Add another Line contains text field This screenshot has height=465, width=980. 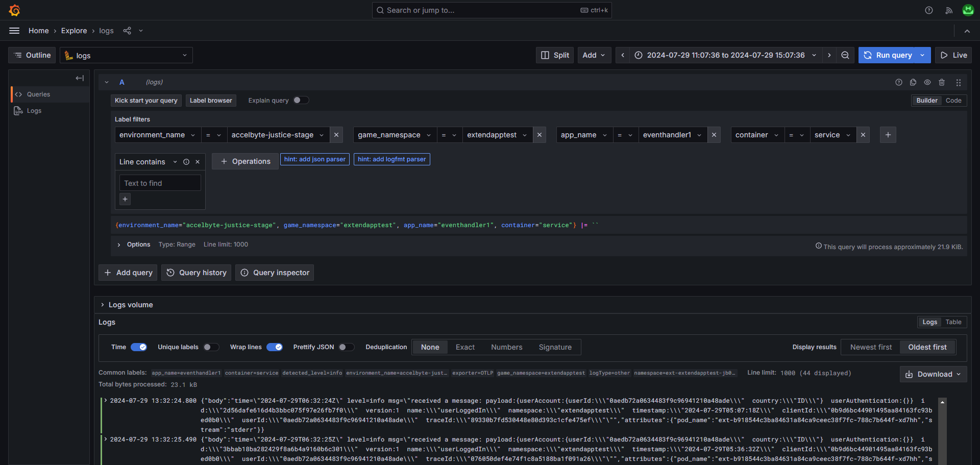tap(125, 199)
